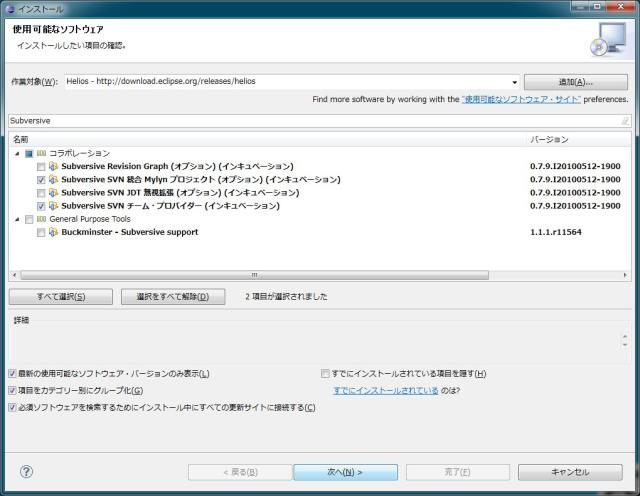Uncheck the Subversive SVN 統合 Mylyn checkbox

pos(41,179)
